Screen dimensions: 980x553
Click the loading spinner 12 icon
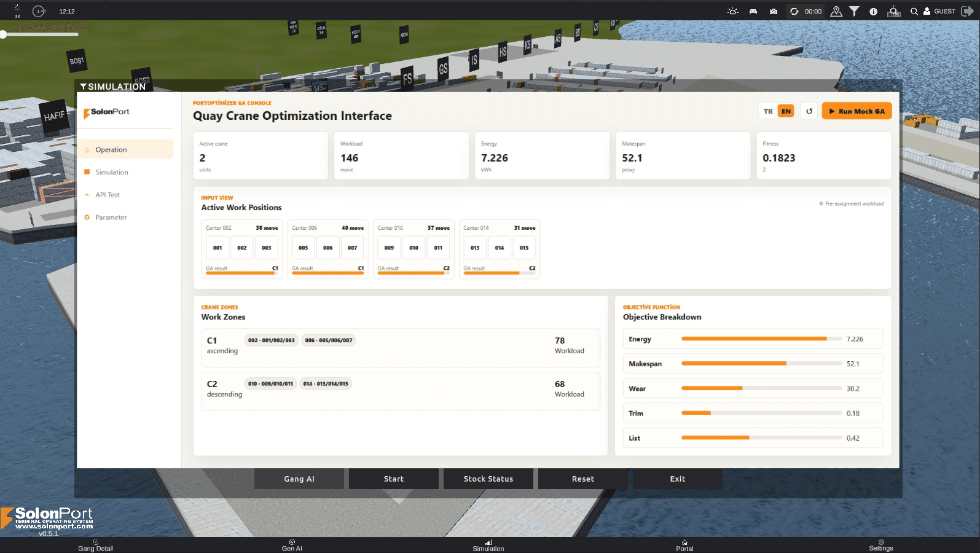click(x=17, y=11)
